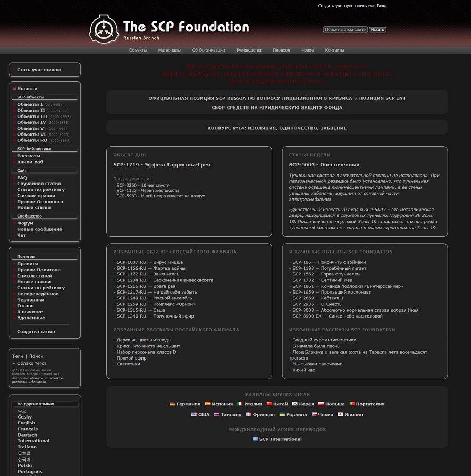471x476 pixels.
Task: Click the China flag icon
Action: [268, 404]
